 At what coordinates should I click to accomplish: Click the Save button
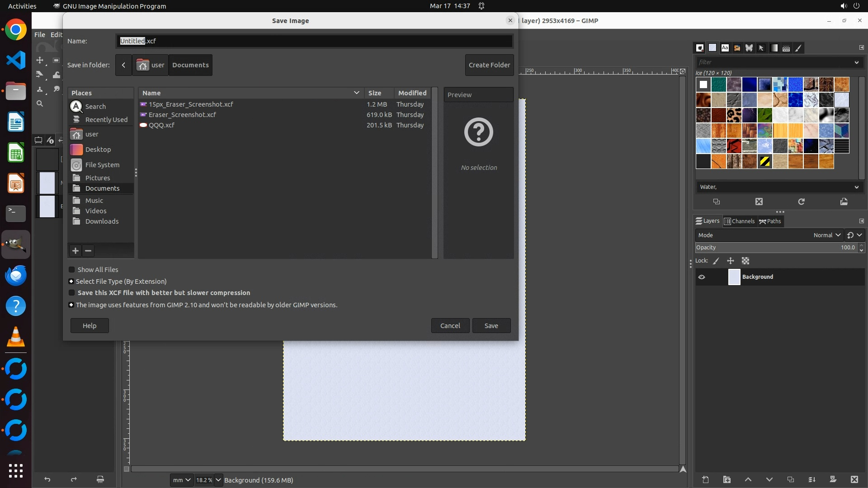tap(491, 326)
